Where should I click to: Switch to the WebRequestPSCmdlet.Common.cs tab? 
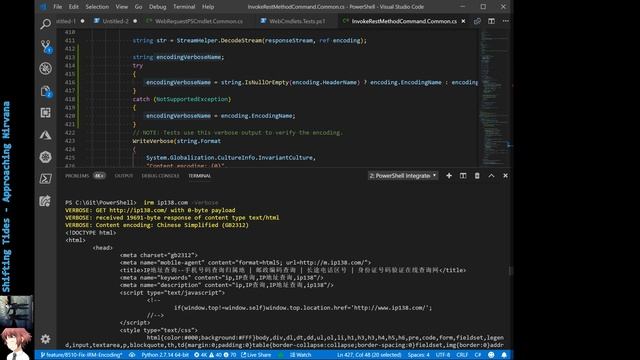199,21
